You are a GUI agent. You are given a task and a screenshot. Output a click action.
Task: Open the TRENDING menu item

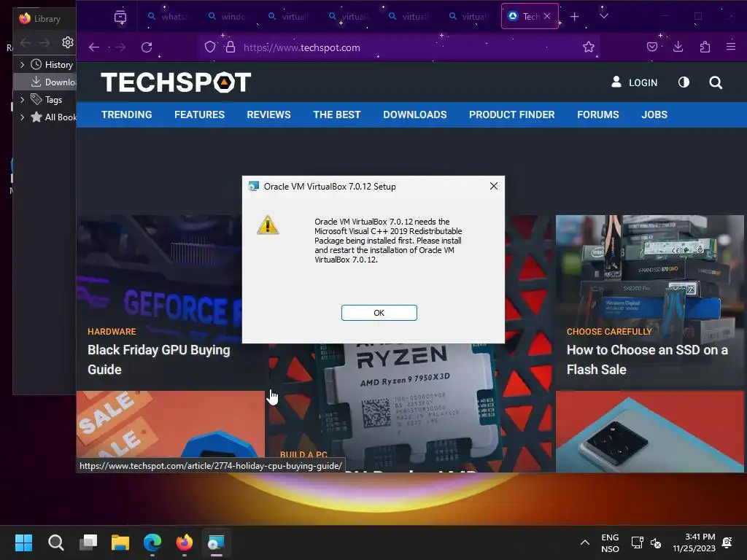(x=127, y=114)
